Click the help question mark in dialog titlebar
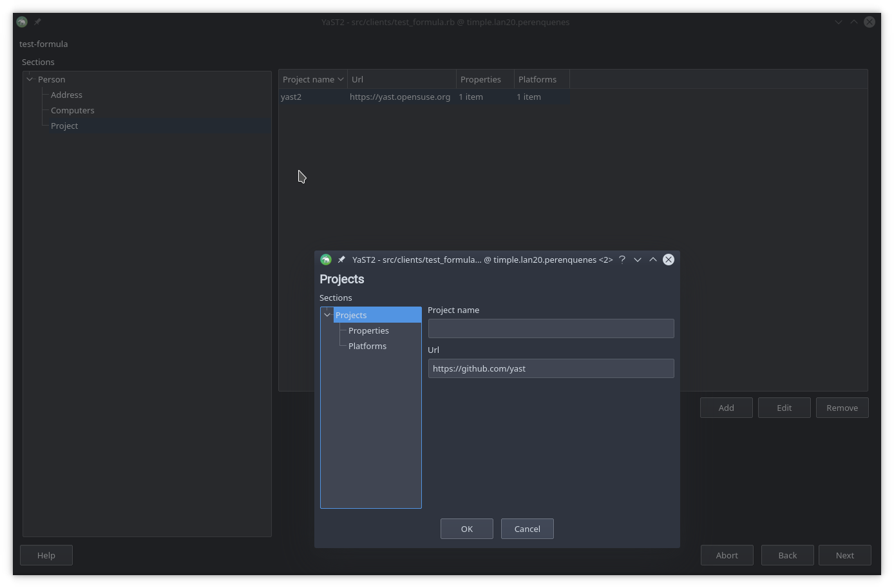This screenshot has width=894, height=588. pos(622,260)
